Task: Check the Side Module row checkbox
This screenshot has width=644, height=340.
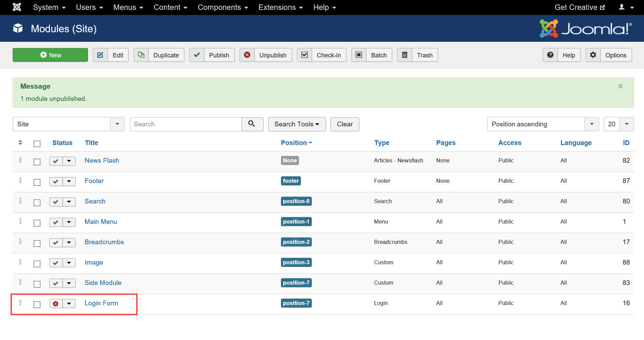Action: (x=37, y=284)
